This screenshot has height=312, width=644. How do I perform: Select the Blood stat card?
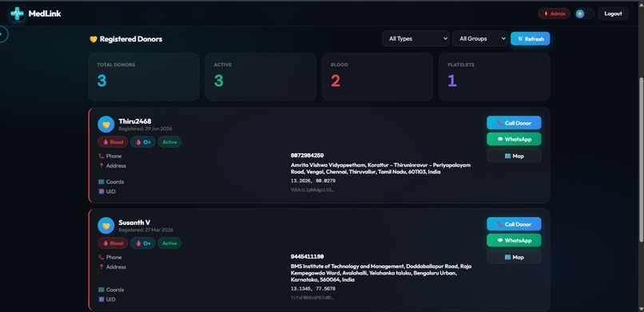(x=377, y=77)
